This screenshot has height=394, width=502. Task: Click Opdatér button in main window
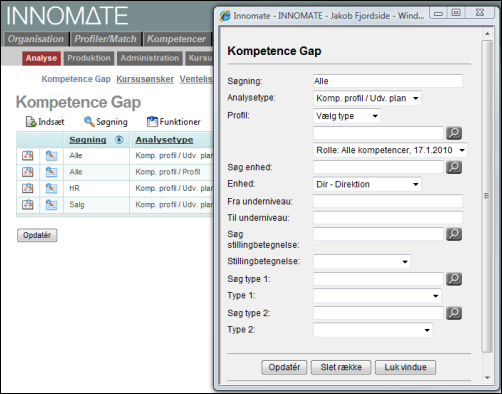click(x=37, y=235)
